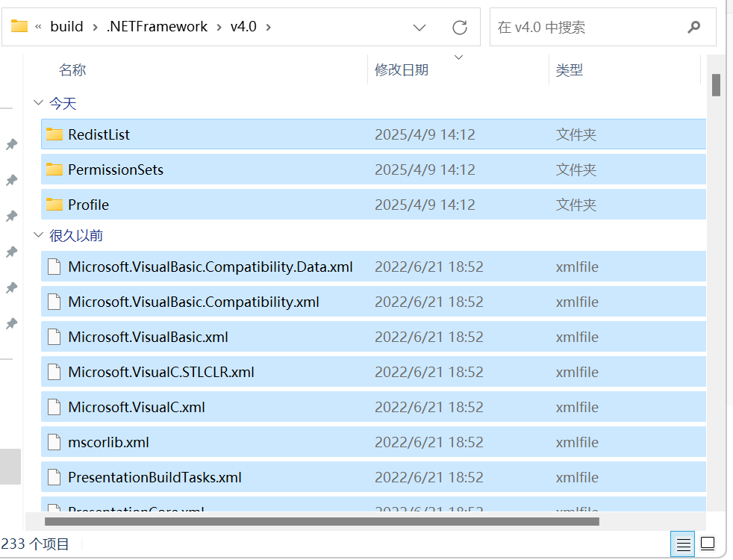Switch to details view using the status bar icon
The width and height of the screenshot is (733, 560).
click(683, 544)
